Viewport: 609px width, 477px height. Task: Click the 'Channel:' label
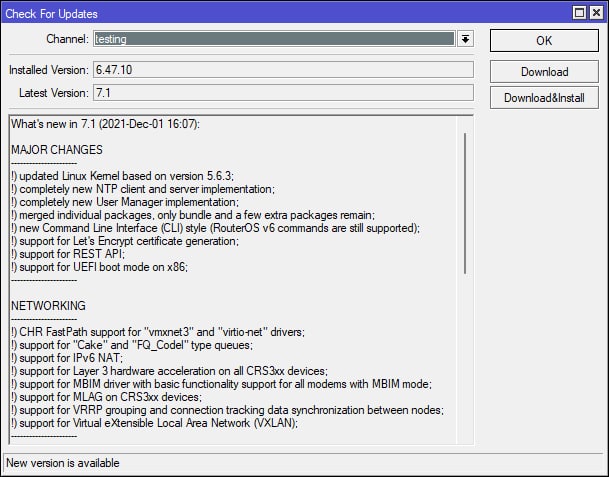(x=68, y=39)
